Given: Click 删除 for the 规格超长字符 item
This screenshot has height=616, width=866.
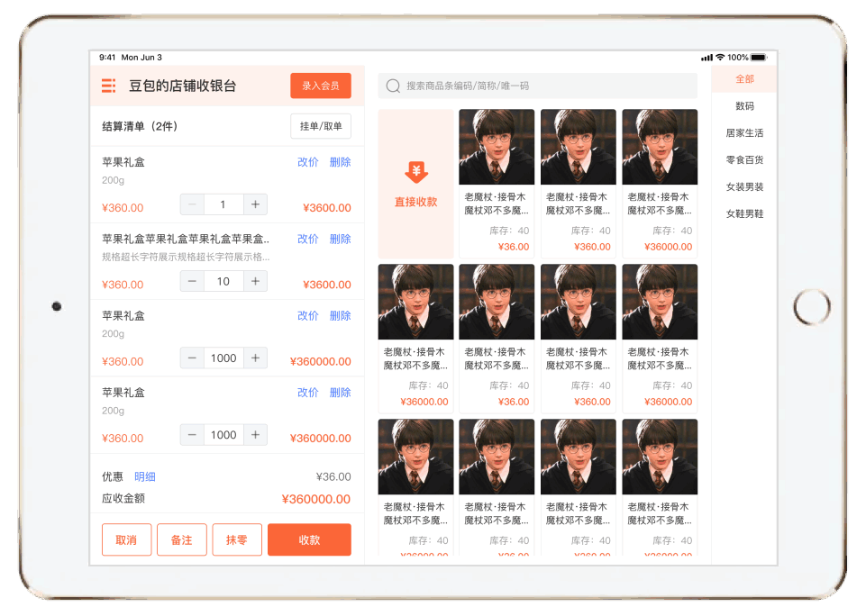Looking at the screenshot, I should [341, 239].
